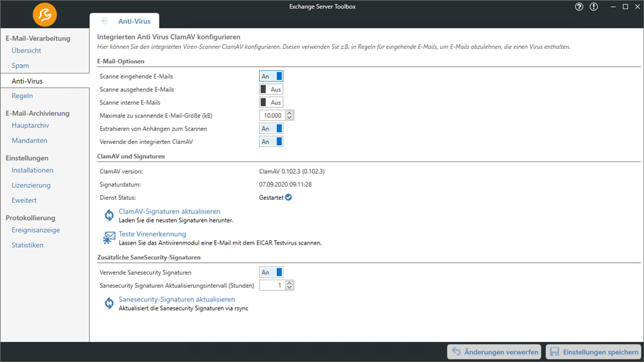Decrease Sanesecurity update interval with down arrow
Screen dimensions: 644x362
(289, 288)
